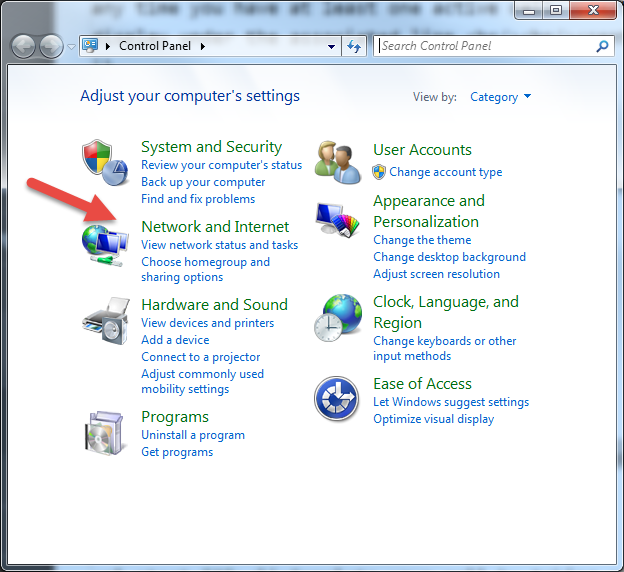
Task: Expand the address bar history dropdown
Action: pos(331,47)
